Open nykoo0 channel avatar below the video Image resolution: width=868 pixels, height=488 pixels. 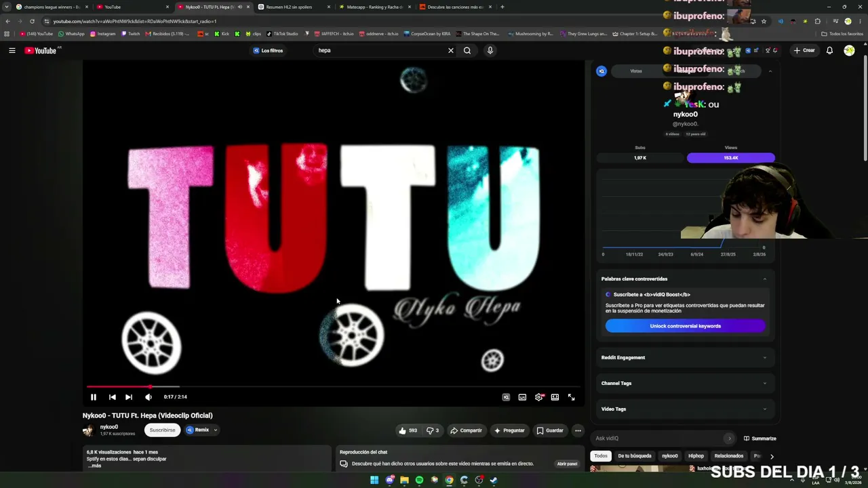pos(88,430)
